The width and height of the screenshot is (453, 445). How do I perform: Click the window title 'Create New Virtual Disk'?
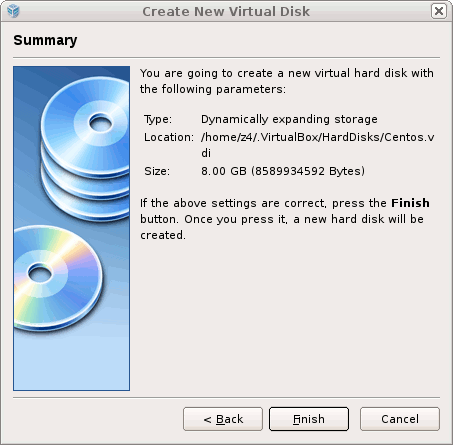[x=226, y=11]
